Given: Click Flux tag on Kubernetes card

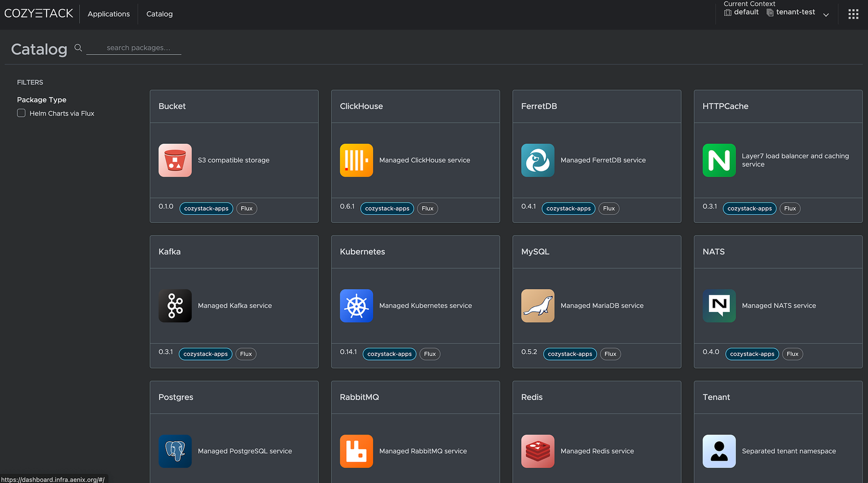Looking at the screenshot, I should [x=430, y=354].
